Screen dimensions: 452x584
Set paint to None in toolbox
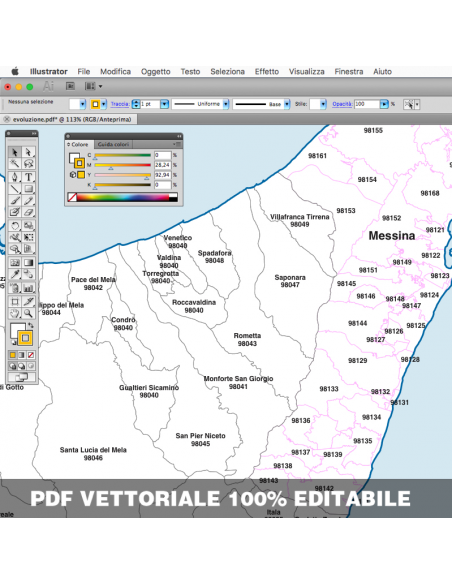pyautogui.click(x=31, y=355)
